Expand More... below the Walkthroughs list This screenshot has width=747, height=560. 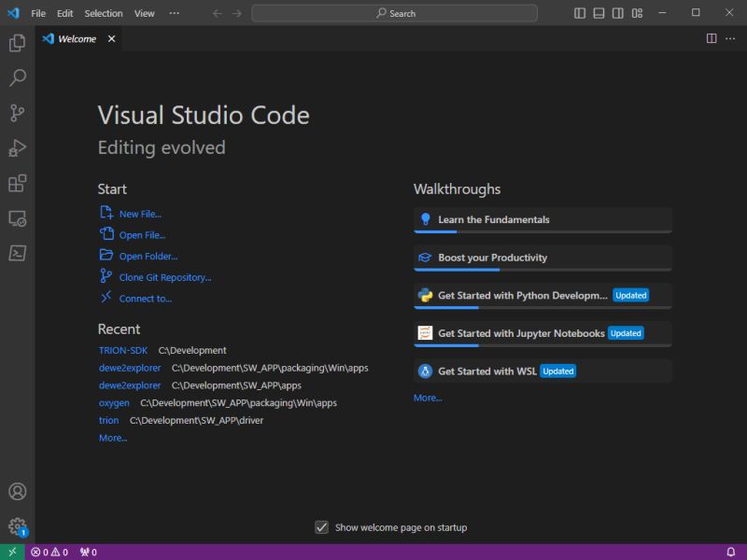point(427,398)
